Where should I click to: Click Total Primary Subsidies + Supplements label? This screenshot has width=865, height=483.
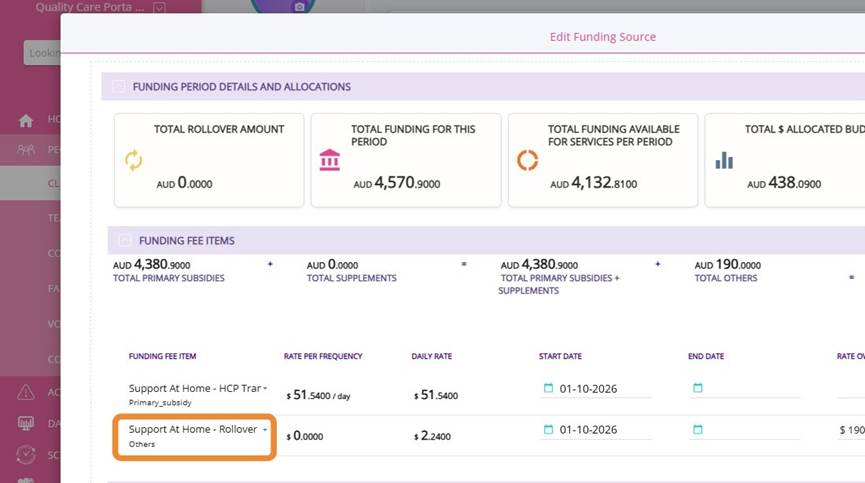(558, 284)
